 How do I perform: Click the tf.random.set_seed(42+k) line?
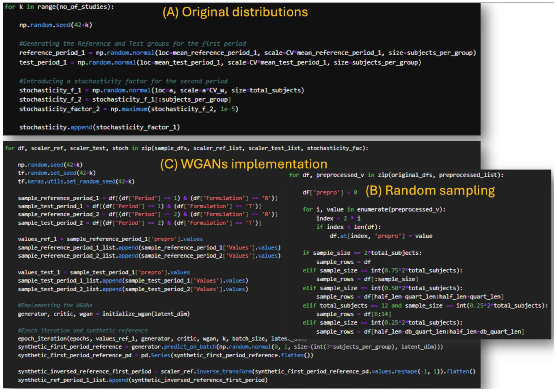[57, 173]
